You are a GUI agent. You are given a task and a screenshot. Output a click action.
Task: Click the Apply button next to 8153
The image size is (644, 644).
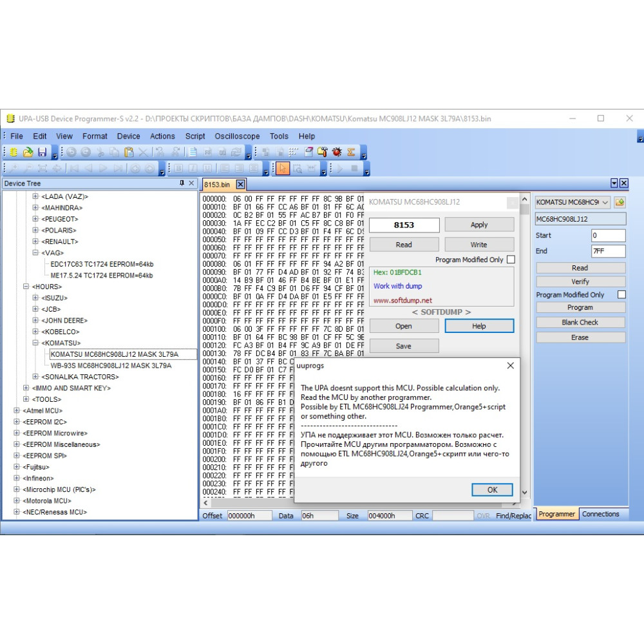pos(479,225)
